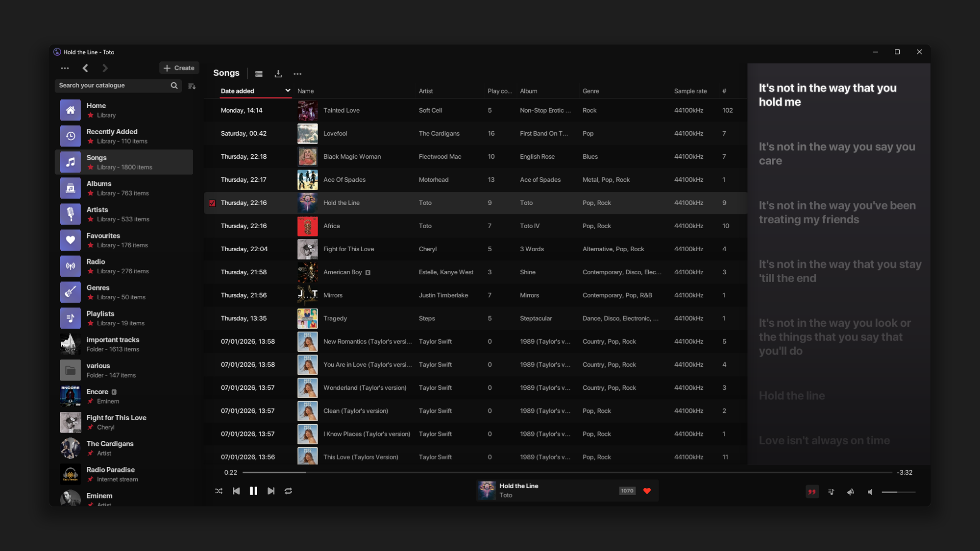The height and width of the screenshot is (551, 980).
Task: Open pinned Fight for This Love item
Action: (x=124, y=422)
